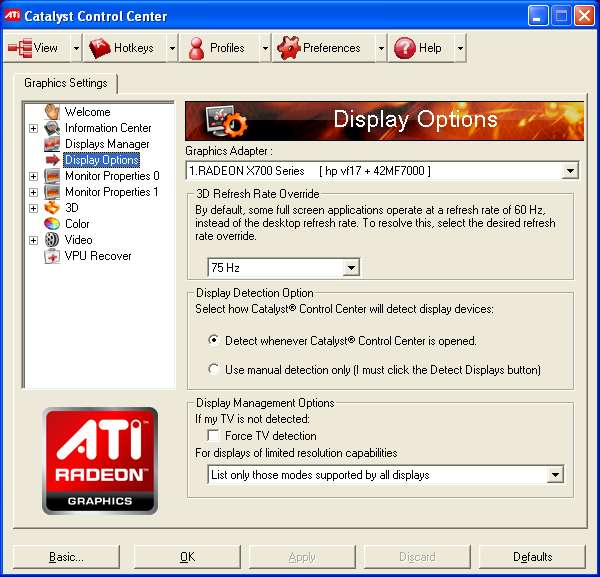Open the Help toolbar icon
The width and height of the screenshot is (600, 577).
(404, 47)
